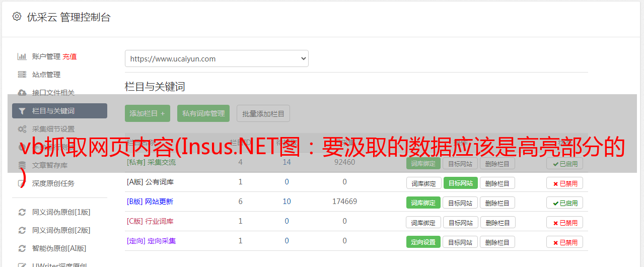Open 私有词库管理
The image size is (644, 267).
(203, 113)
